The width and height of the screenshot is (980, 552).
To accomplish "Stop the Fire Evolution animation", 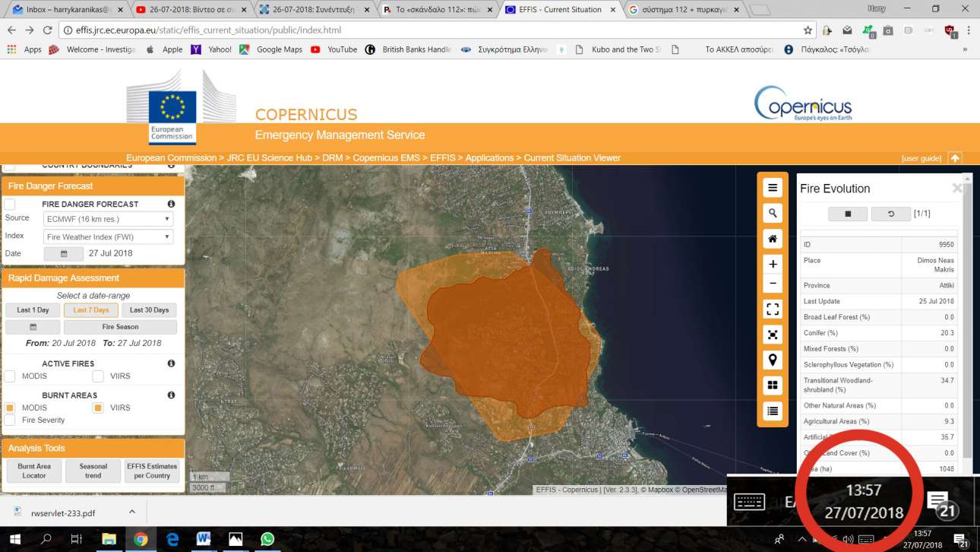I will click(x=847, y=214).
